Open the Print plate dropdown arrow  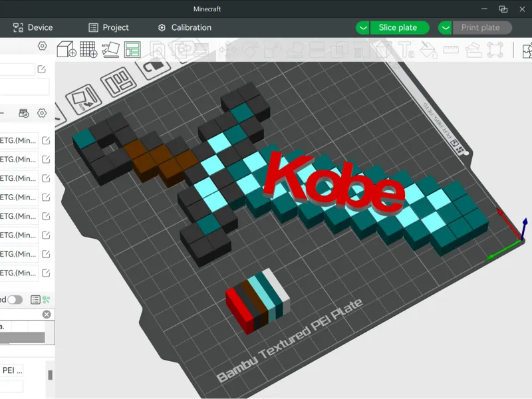coord(445,27)
